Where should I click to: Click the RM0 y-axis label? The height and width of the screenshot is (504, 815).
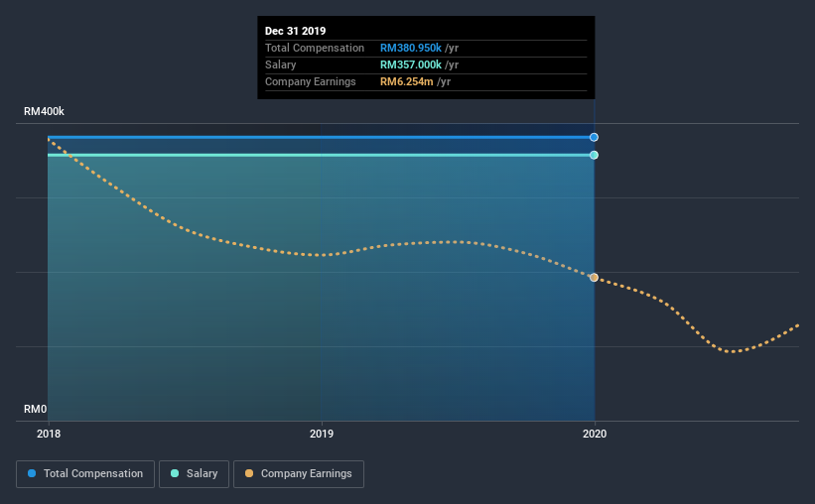(36, 409)
